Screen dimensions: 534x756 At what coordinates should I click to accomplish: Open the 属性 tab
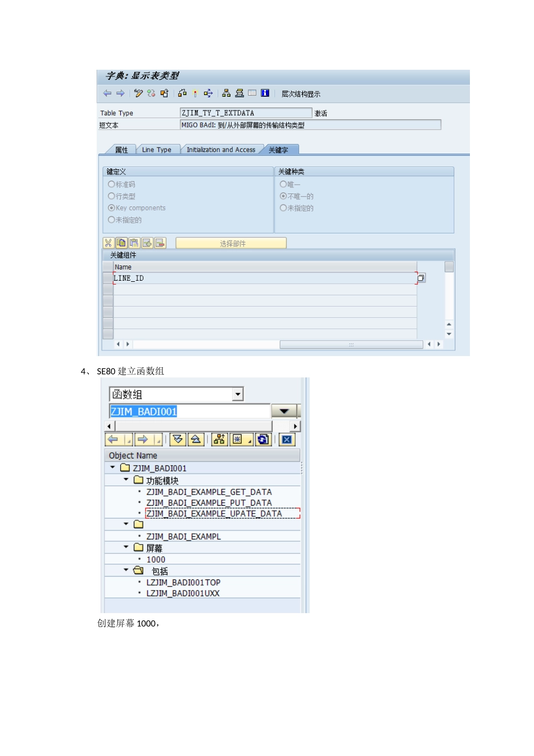pos(121,150)
